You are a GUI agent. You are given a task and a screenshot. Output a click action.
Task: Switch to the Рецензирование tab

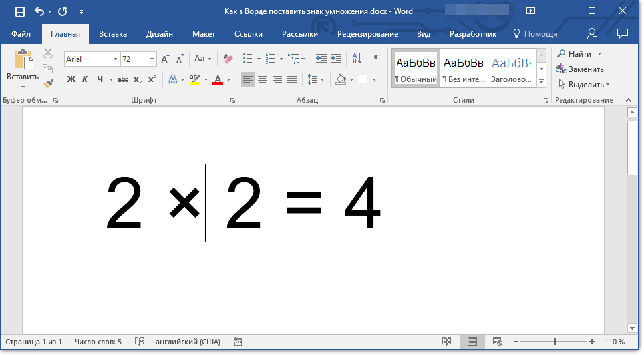tap(367, 34)
